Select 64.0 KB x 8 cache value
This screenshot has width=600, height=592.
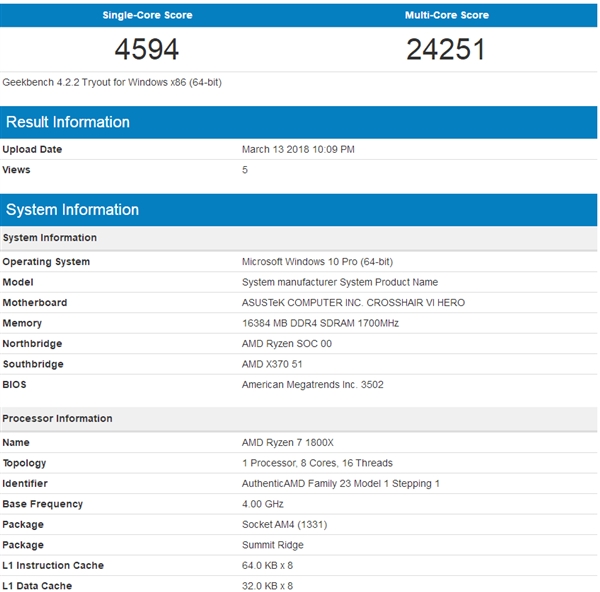pos(267,566)
